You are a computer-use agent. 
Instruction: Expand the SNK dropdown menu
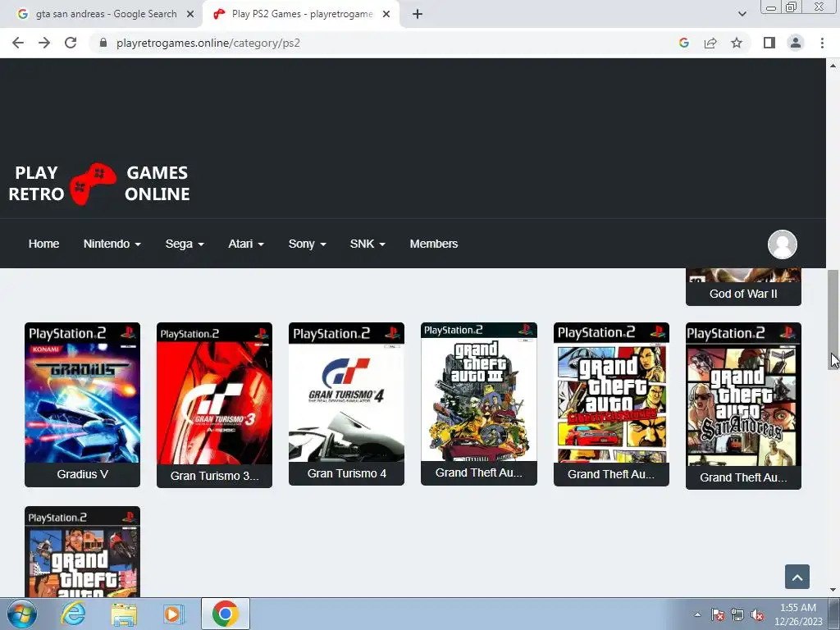[367, 244]
